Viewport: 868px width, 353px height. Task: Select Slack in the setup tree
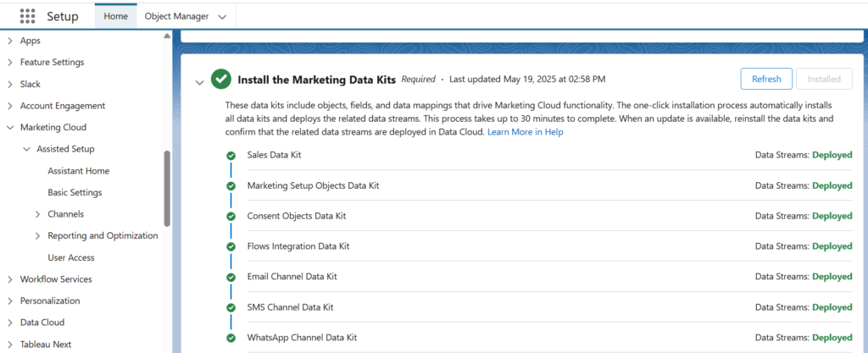pos(30,85)
